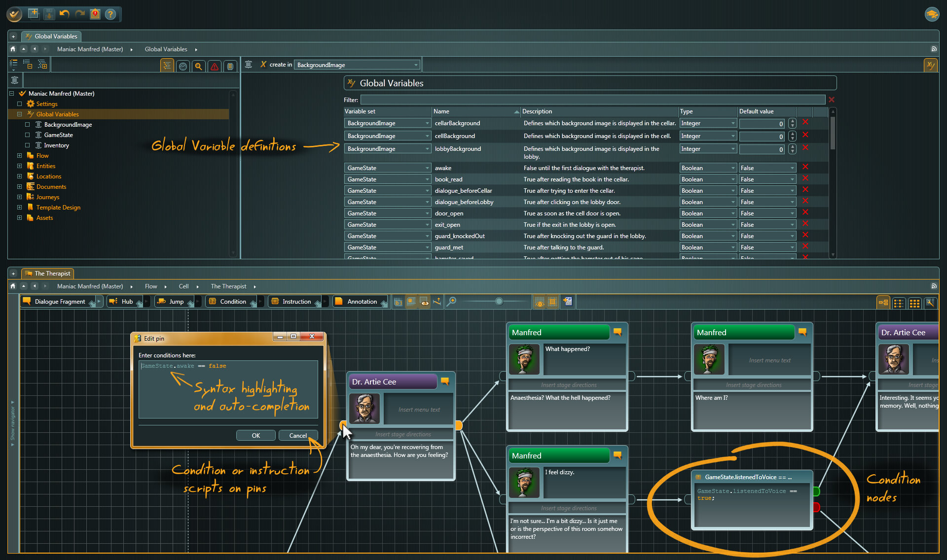Viewport: 947px width, 560px height.
Task: Click the Undo icon in top toolbar
Action: click(x=64, y=14)
